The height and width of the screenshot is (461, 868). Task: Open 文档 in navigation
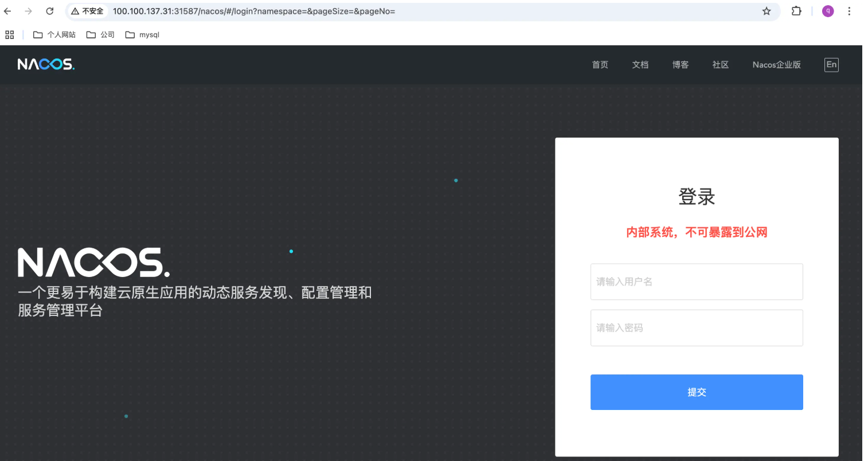pos(640,65)
